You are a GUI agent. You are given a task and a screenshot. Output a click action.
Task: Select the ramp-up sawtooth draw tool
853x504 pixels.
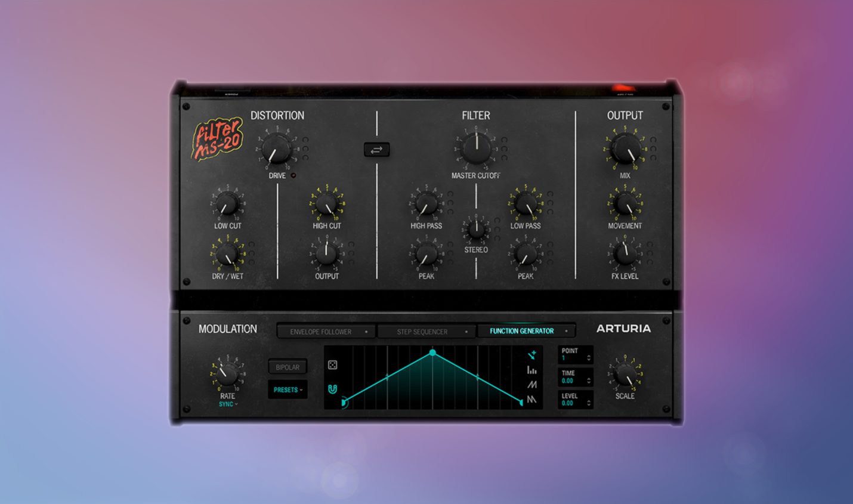pyautogui.click(x=531, y=385)
